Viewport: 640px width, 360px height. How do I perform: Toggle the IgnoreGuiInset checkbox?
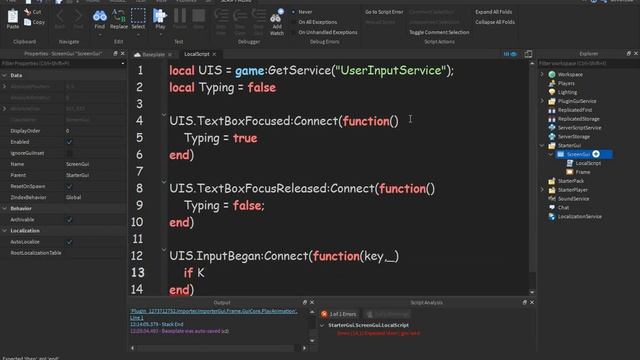coord(69,153)
